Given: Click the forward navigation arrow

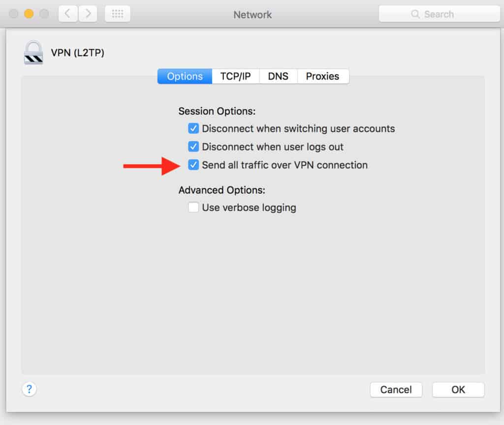Looking at the screenshot, I should coord(88,14).
